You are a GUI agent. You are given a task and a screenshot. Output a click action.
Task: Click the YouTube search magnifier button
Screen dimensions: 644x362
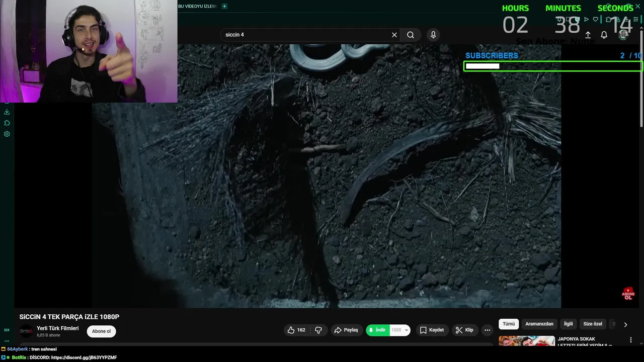pos(411,35)
